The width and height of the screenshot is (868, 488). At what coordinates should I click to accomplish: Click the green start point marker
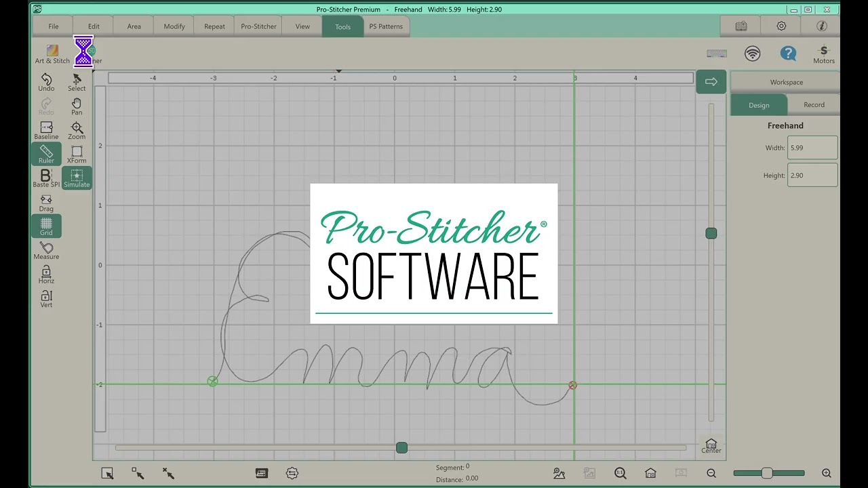click(212, 382)
